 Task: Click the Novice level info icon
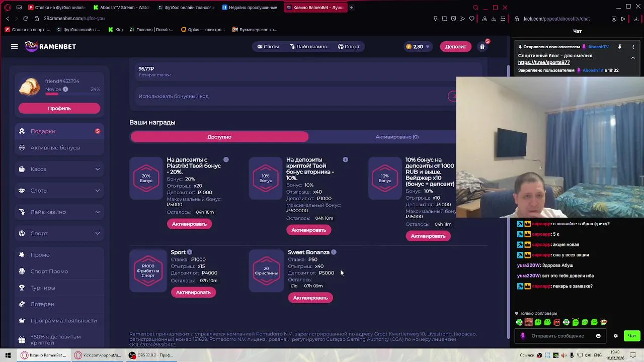coord(65,89)
